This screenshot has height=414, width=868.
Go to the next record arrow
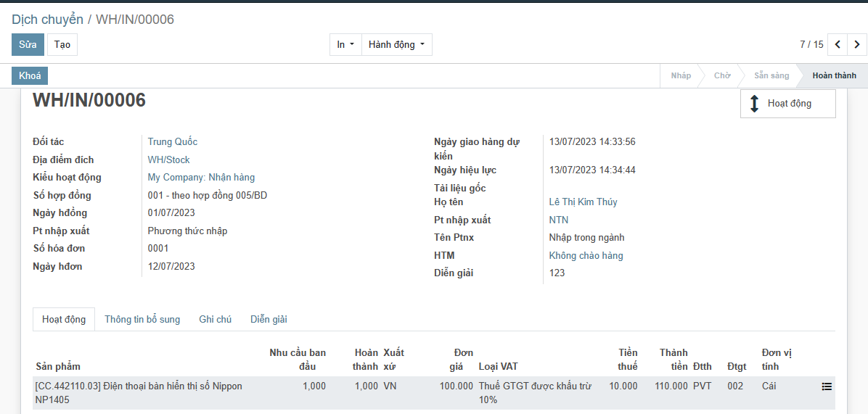(857, 45)
